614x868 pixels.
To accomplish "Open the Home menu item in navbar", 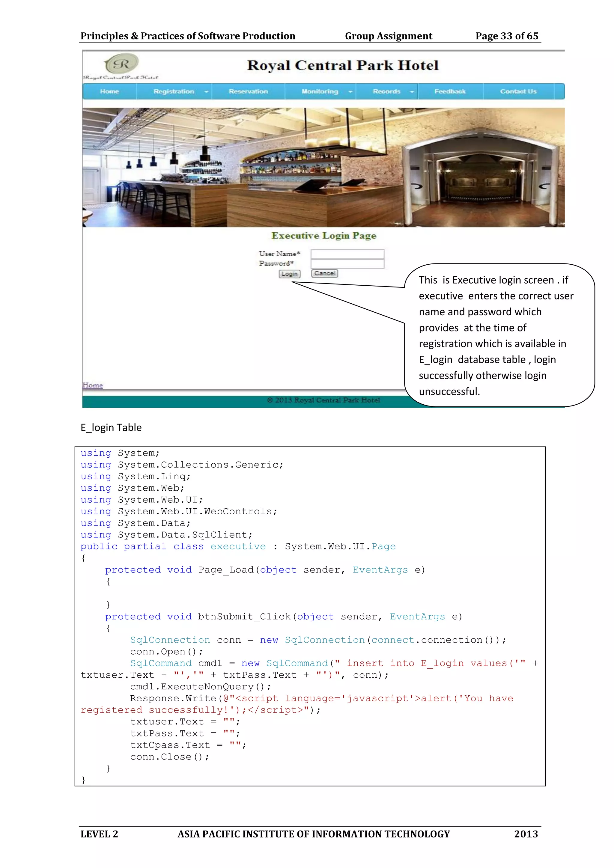I will click(109, 91).
